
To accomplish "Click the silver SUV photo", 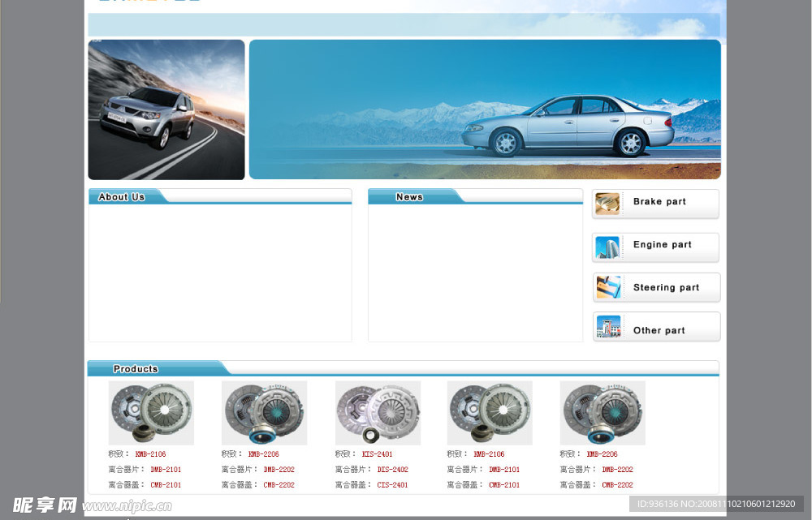I will click(x=166, y=110).
